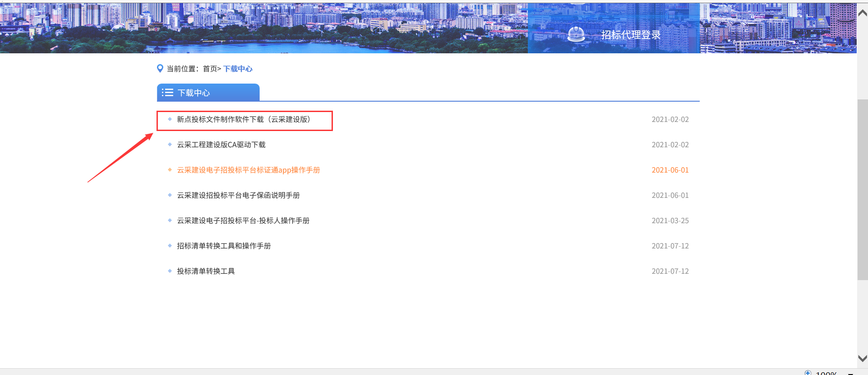
Task: Open 云采工程建设版CA驱动下载 link
Action: [221, 145]
